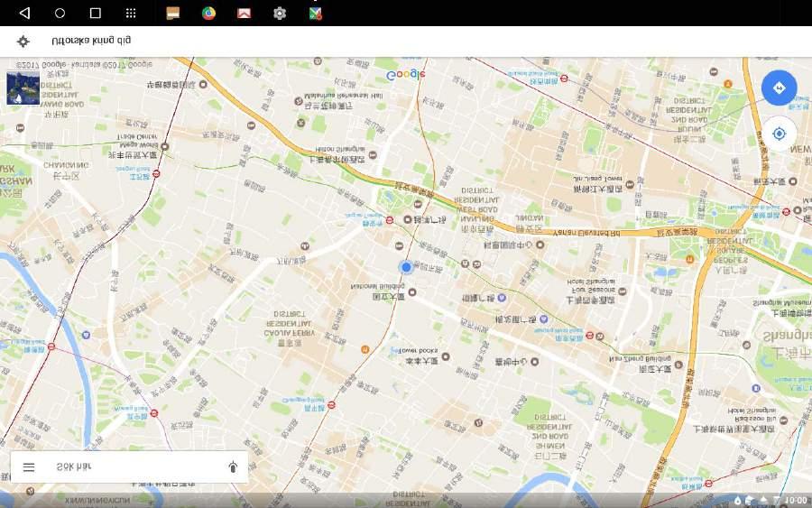Select the Radisson Blu Hotel Shanghai marker
Viewport: 812px width, 508px height.
(x=783, y=420)
